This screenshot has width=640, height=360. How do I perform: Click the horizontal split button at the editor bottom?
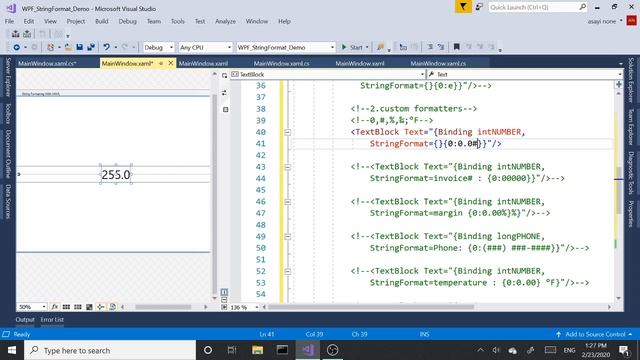pyautogui.click(x=224, y=300)
